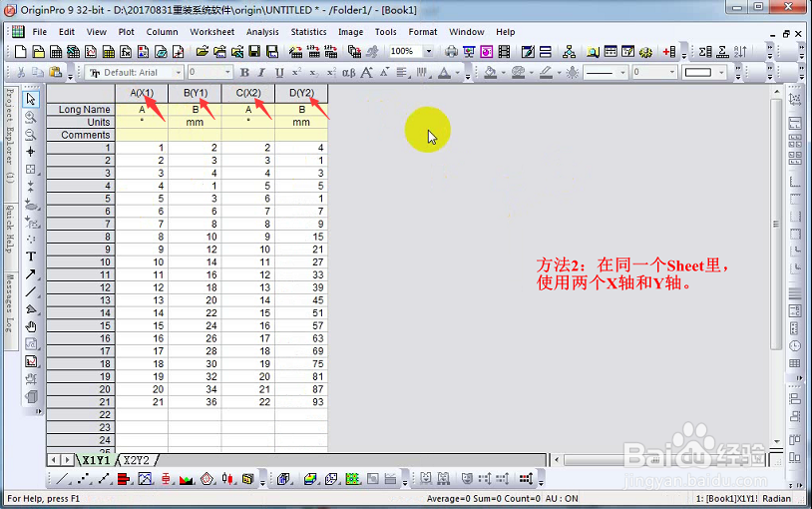Click the vertical scrollbar of worksheet
This screenshot has height=509, width=812.
tap(776, 224)
